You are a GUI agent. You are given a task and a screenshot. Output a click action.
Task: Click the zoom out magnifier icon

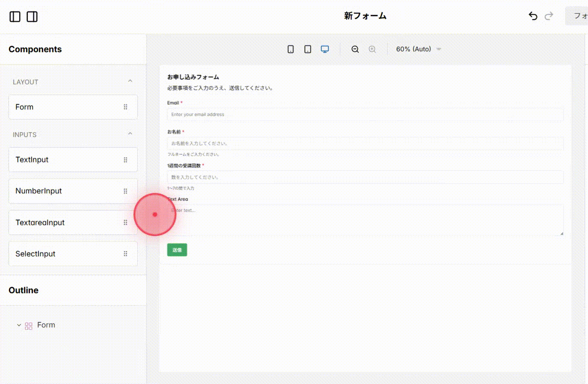(355, 49)
